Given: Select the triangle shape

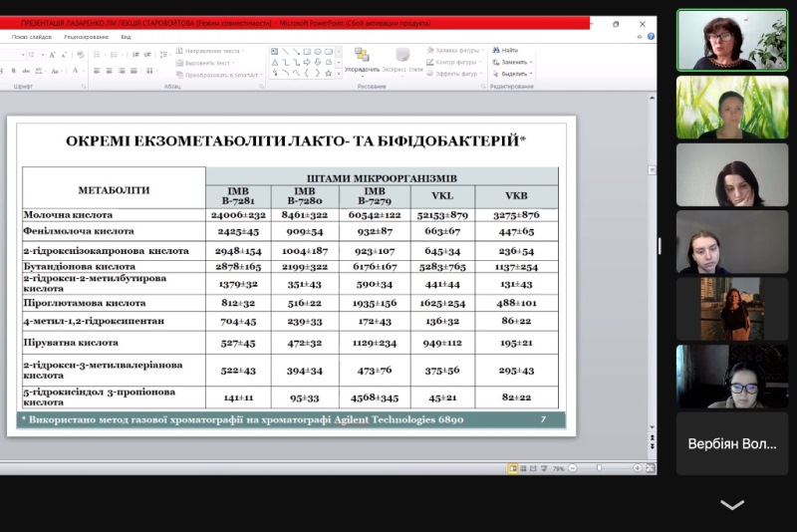Looking at the screenshot, I should [275, 63].
